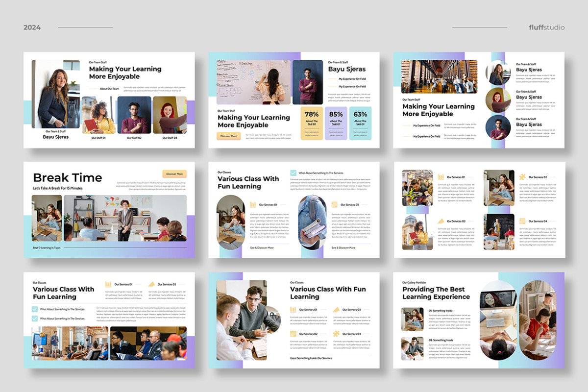The image size is (588, 392).
Task: Toggle the lower 'What About Something' checkbox above the meeting photos
Action: click(35, 318)
